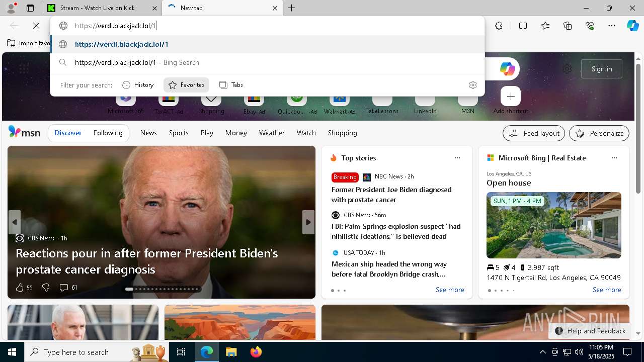
Task: Read the Mexican ship Brooklyn Bridge story
Action: coord(389,269)
